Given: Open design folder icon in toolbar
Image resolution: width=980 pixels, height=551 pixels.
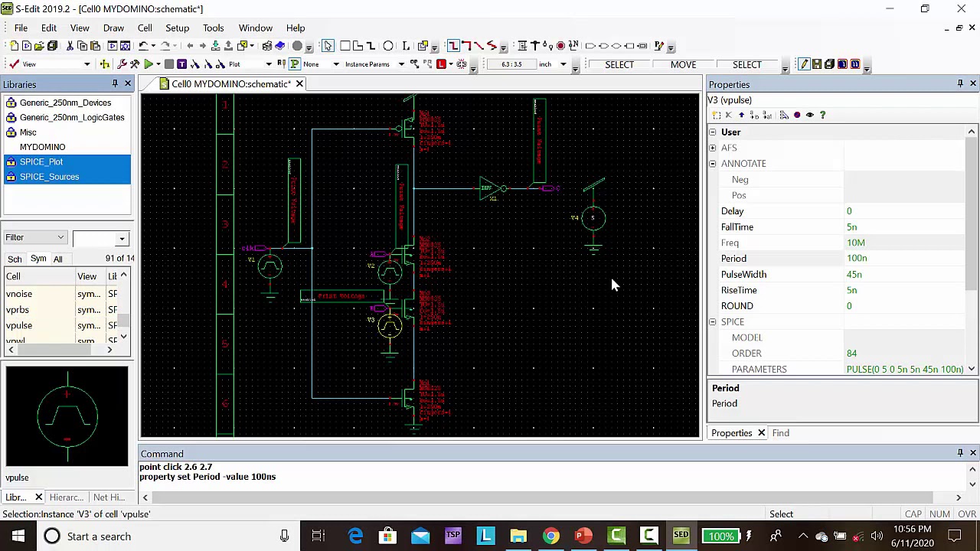Looking at the screenshot, I should click(x=38, y=45).
